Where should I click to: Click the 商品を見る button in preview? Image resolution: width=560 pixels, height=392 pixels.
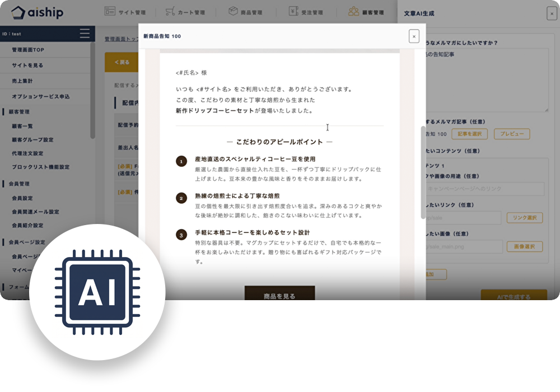pos(279,293)
